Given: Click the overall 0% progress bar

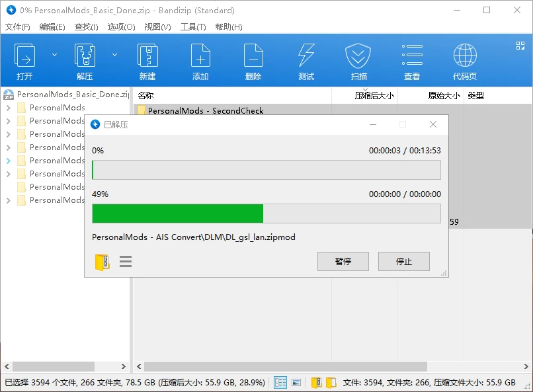Looking at the screenshot, I should (266, 170).
